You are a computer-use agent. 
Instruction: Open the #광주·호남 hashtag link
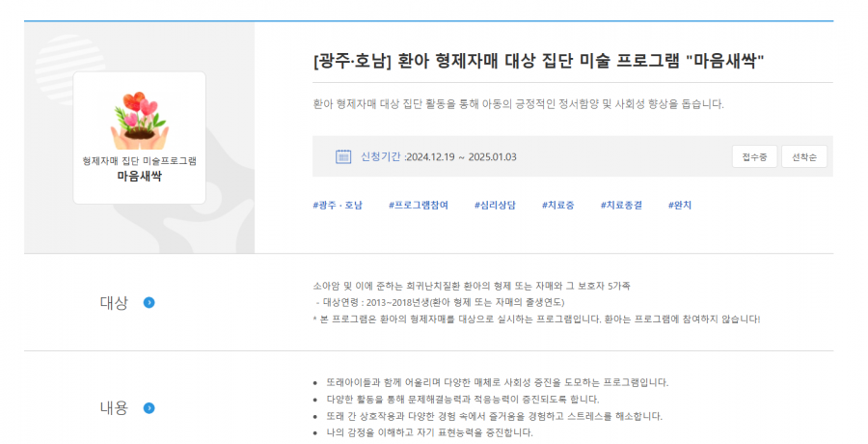coord(338,205)
